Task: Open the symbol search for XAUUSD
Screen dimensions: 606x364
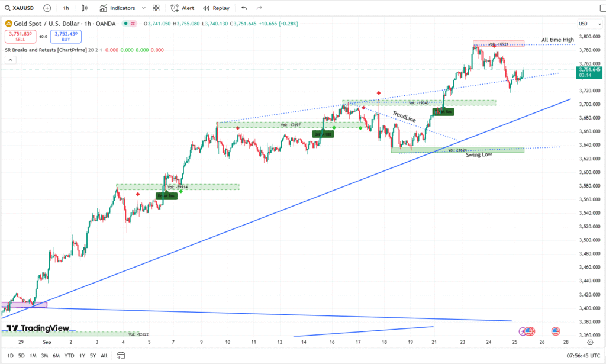Action: (22, 8)
